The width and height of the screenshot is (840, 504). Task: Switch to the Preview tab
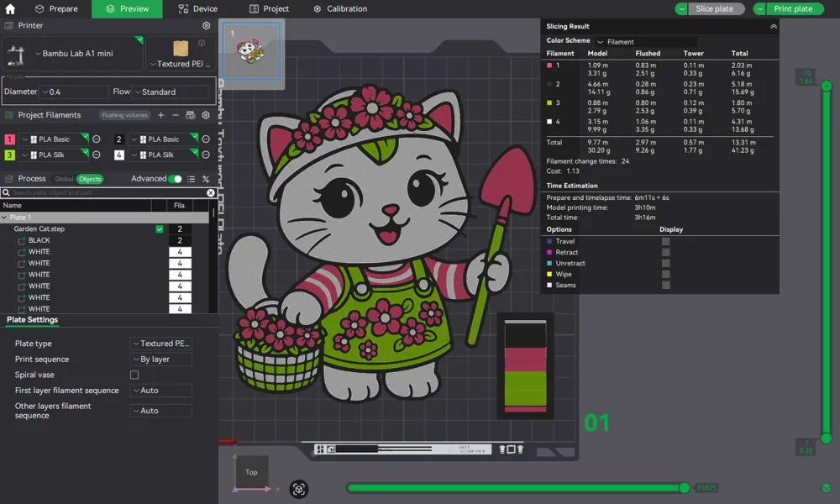127,9
